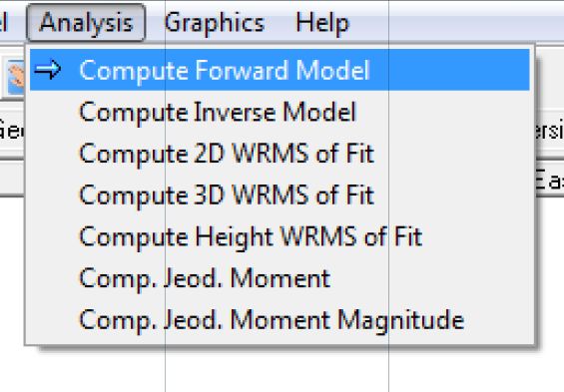Switch to the cut-off 'Ge' tab at left edge
The height and width of the screenshot is (392, 564).
tap(12, 130)
